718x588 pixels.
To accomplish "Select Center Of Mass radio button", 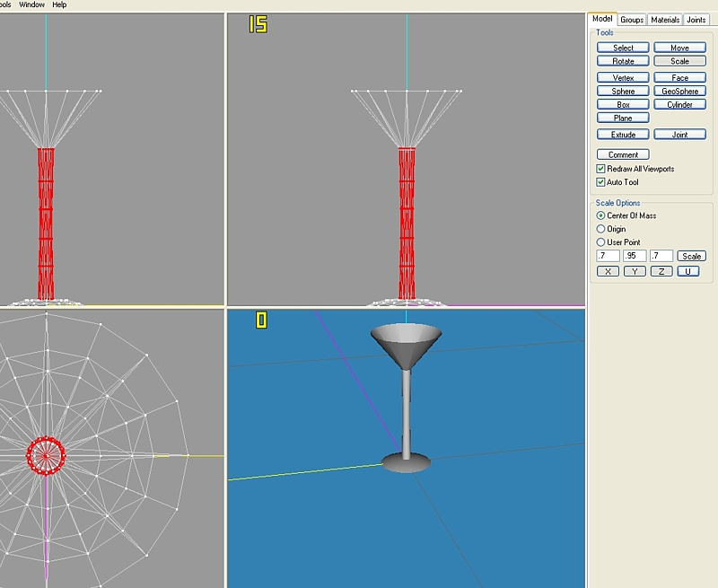I will coord(601,215).
